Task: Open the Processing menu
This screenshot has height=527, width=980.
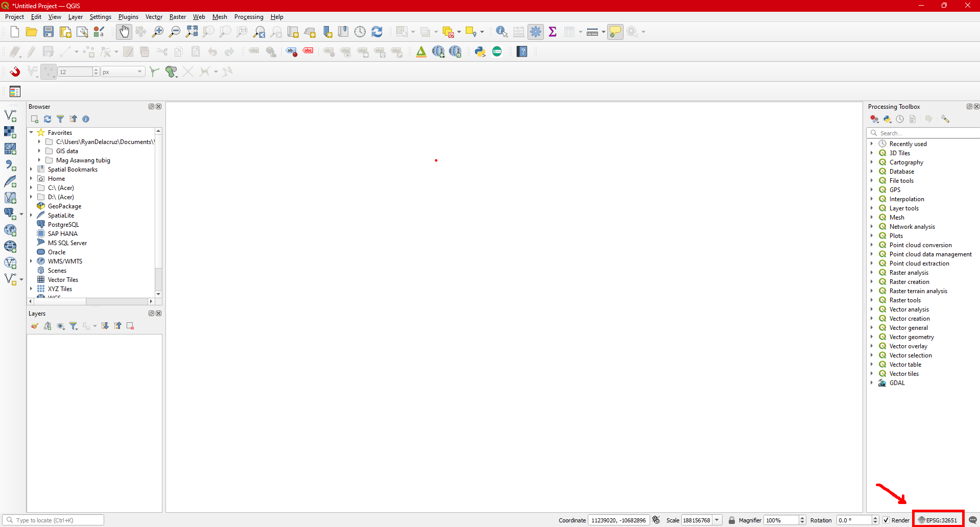Action: pyautogui.click(x=249, y=17)
